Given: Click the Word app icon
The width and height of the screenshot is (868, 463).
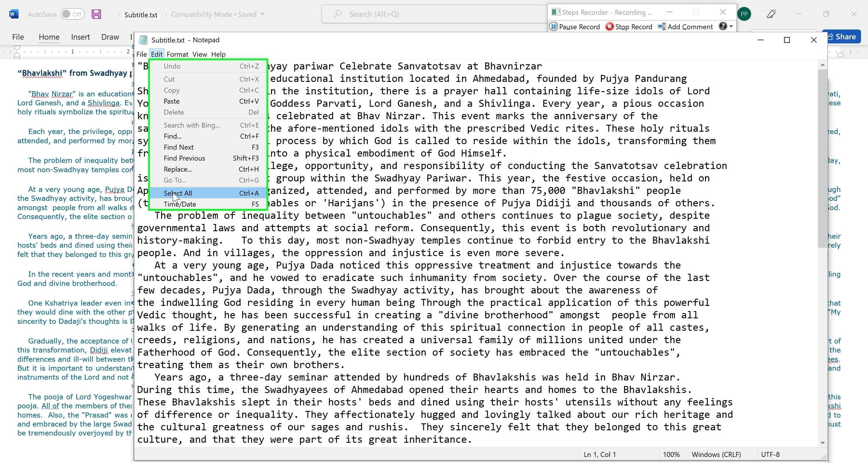Looking at the screenshot, I should coord(14,14).
